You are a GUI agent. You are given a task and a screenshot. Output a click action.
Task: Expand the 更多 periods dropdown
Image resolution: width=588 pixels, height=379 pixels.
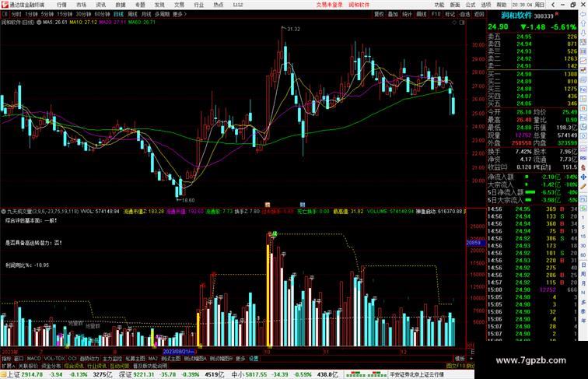(180, 14)
